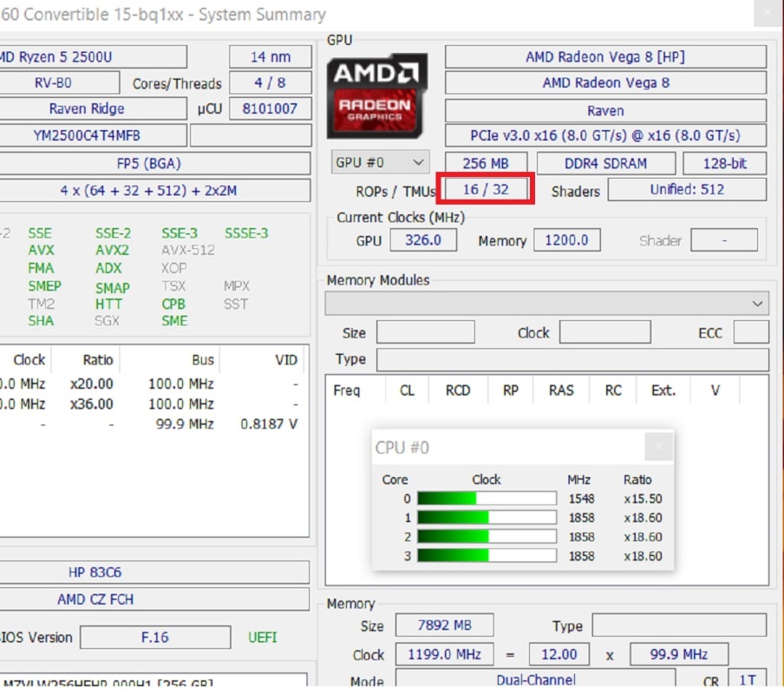Image resolution: width=784 pixels, height=694 pixels.
Task: Click the HP 83C6 motherboard field
Action: 95,573
